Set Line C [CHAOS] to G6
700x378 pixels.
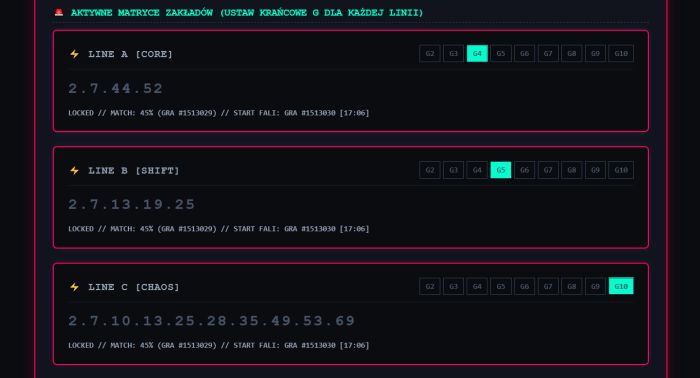tap(525, 287)
